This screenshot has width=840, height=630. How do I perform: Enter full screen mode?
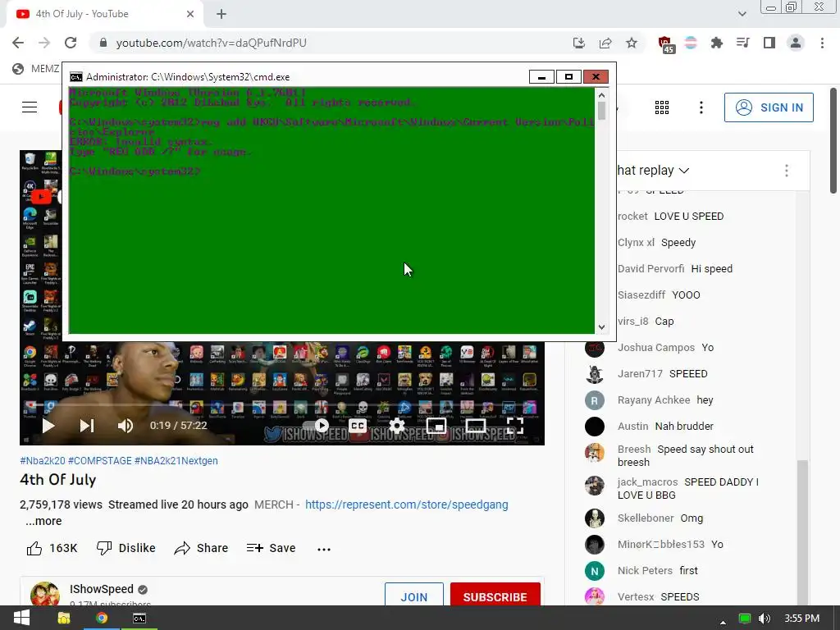coord(515,426)
